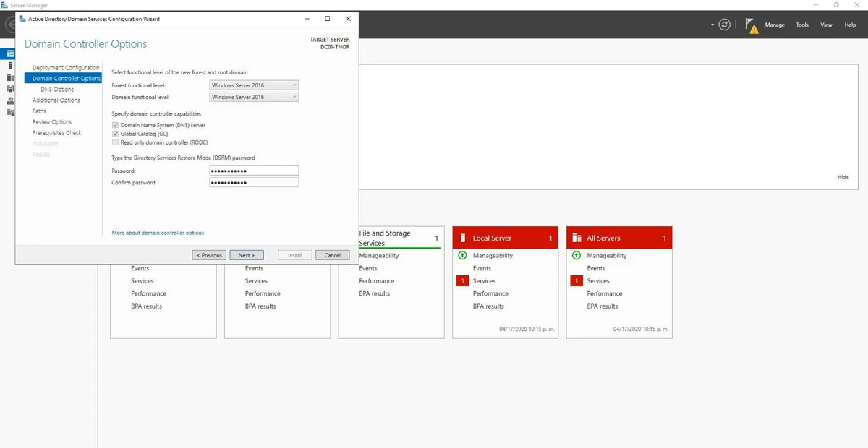Open Forest functional level dropdown
The height and width of the screenshot is (448, 868).
coord(254,85)
